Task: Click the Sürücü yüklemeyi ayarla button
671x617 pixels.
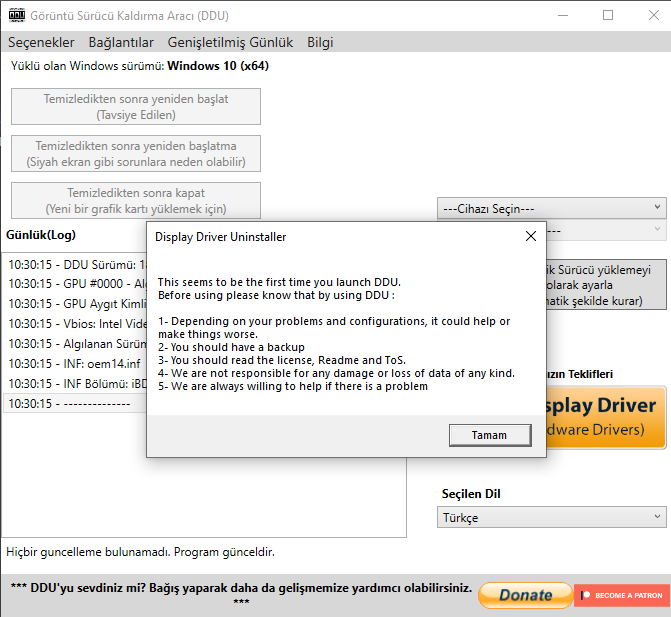Action: click(606, 285)
